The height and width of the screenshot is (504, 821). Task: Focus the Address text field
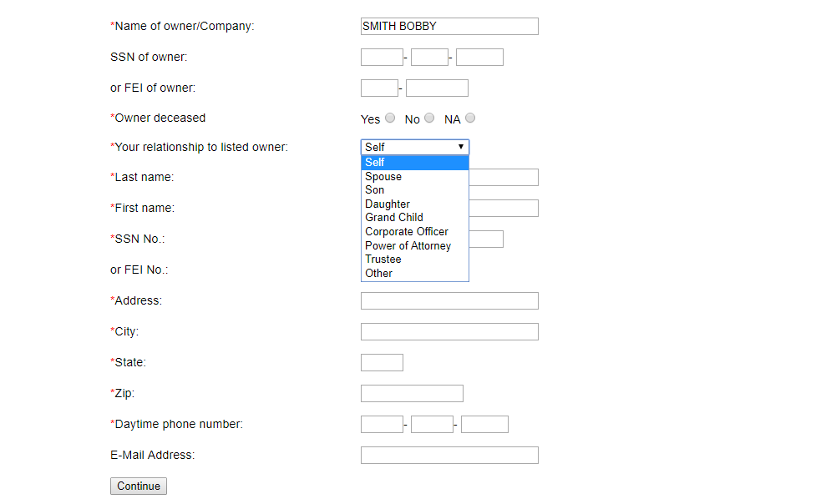(x=449, y=301)
